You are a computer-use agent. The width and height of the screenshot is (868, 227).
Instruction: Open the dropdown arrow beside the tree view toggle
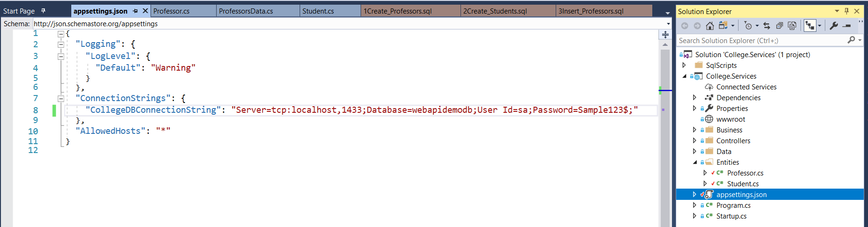tap(819, 26)
